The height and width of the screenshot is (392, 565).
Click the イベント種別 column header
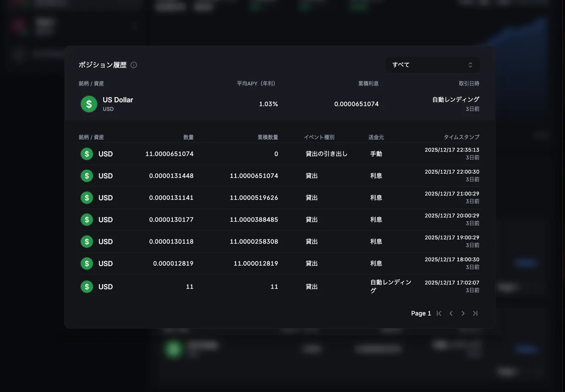point(319,137)
